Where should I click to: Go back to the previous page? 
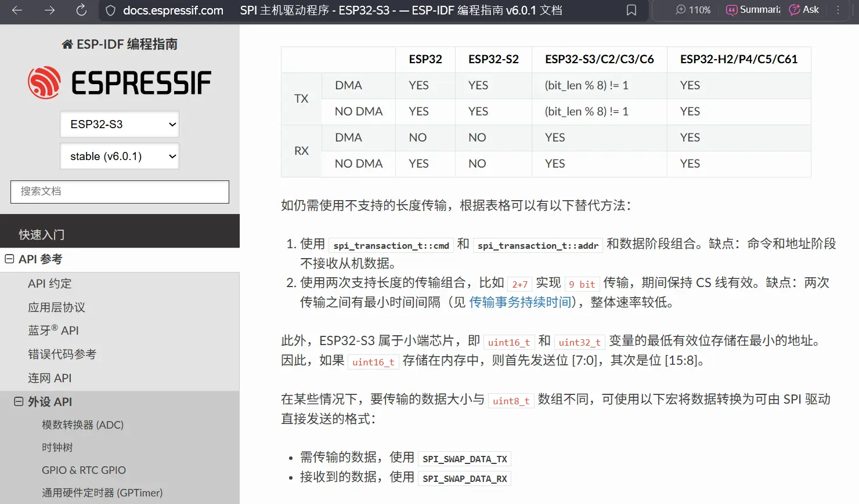point(17,10)
